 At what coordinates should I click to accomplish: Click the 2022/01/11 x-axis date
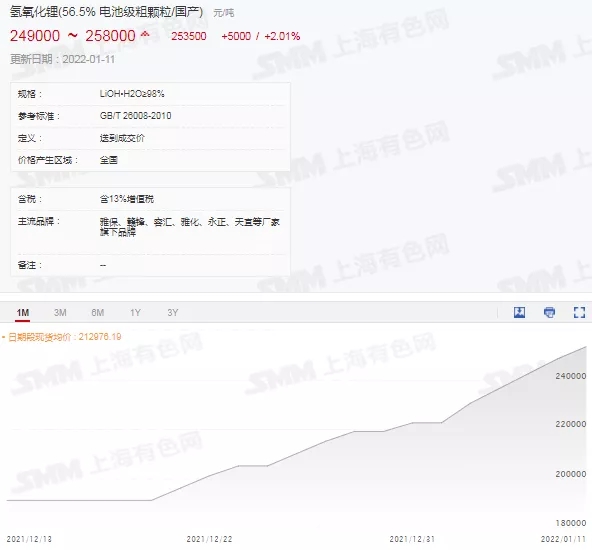(x=563, y=539)
